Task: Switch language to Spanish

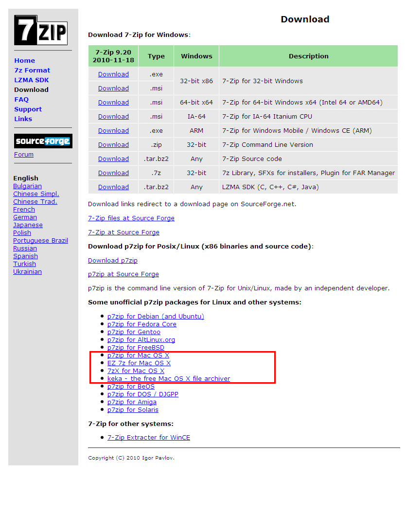Action: (25, 256)
